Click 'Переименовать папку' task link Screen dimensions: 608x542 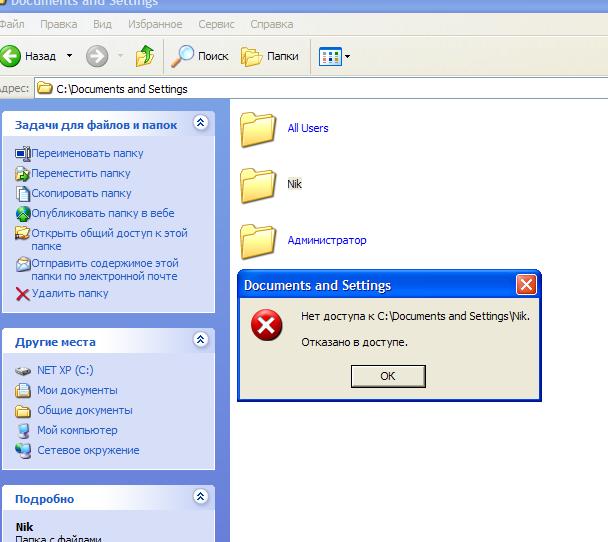point(86,153)
